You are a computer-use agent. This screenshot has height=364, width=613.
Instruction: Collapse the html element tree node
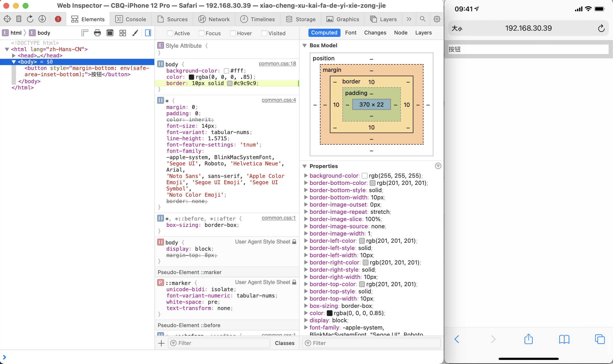pyautogui.click(x=7, y=49)
